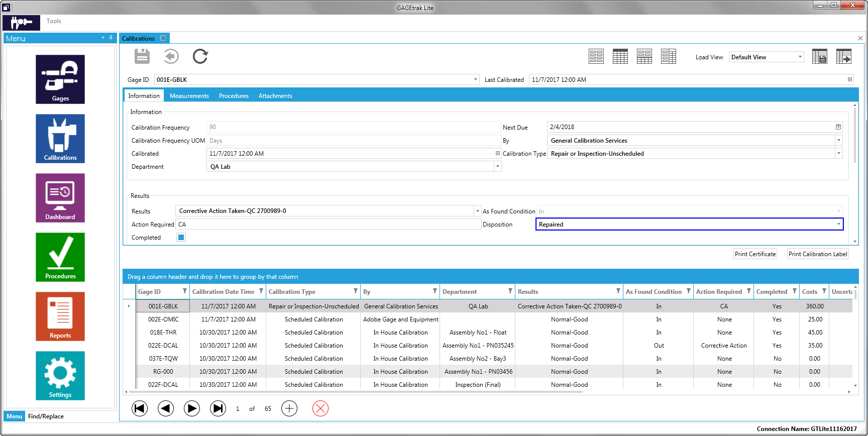Image resolution: width=868 pixels, height=436 pixels.
Task: Close the Calibrations document tab
Action: (163, 38)
